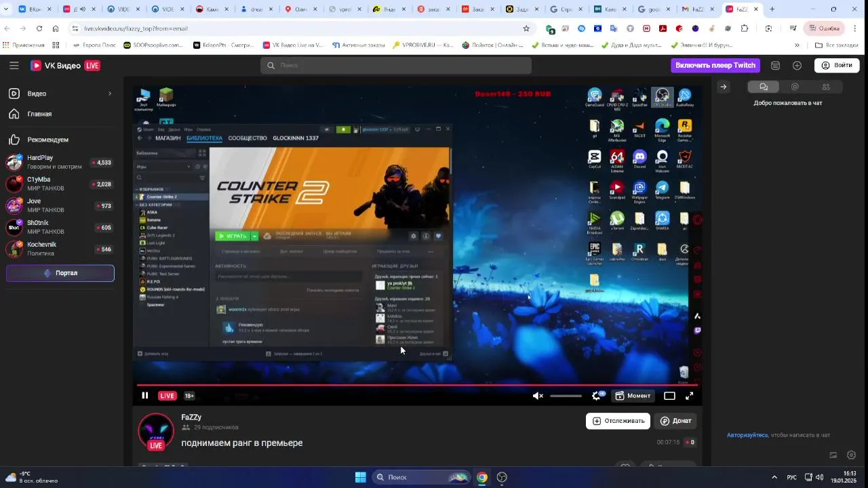This screenshot has height=488, width=868.
Task: Click the plus circle icon in header
Action: tap(797, 65)
